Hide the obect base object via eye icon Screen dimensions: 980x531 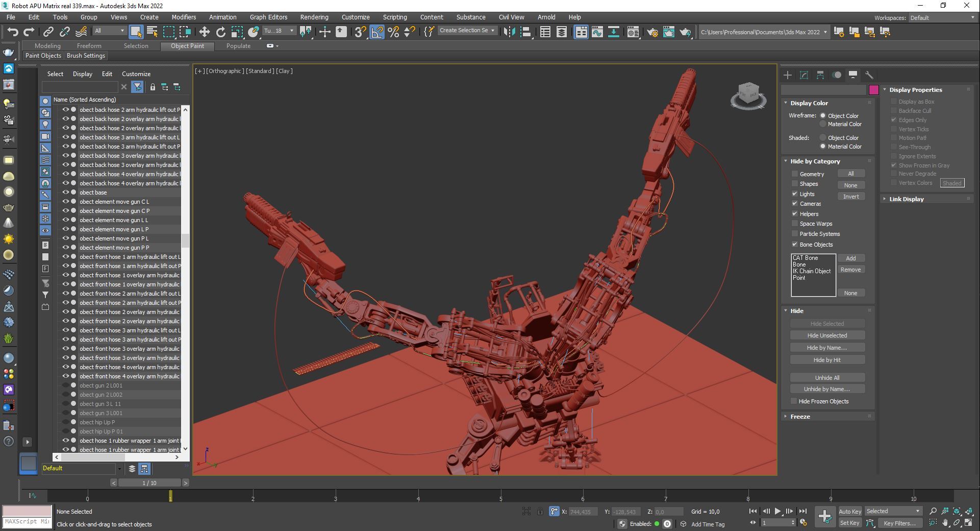(x=65, y=192)
